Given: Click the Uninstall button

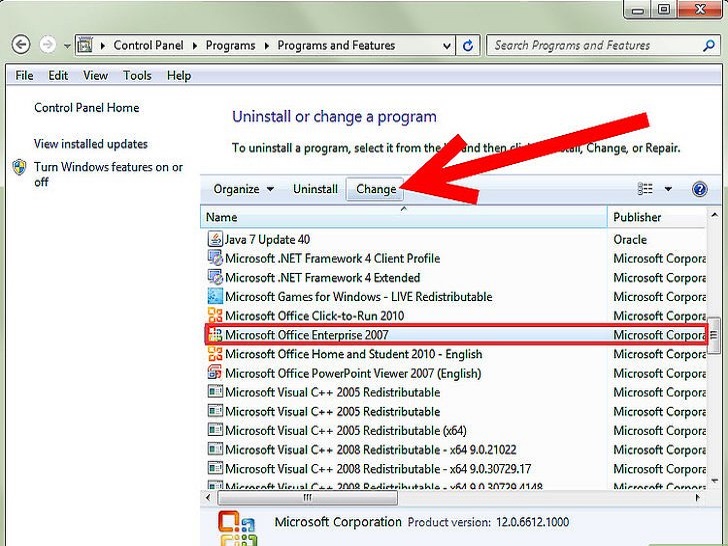Looking at the screenshot, I should click(315, 189).
